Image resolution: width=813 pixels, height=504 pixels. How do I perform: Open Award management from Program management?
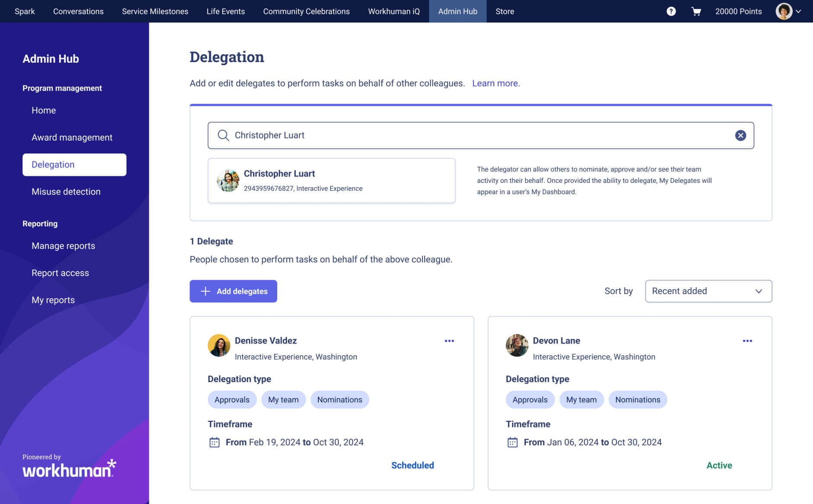72,137
